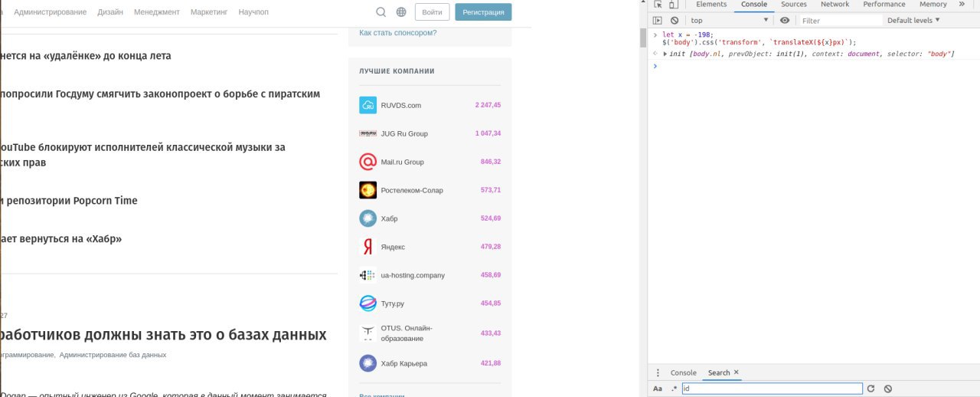Switch to the Console tab
Screen dimensions: 980x397
(x=754, y=5)
